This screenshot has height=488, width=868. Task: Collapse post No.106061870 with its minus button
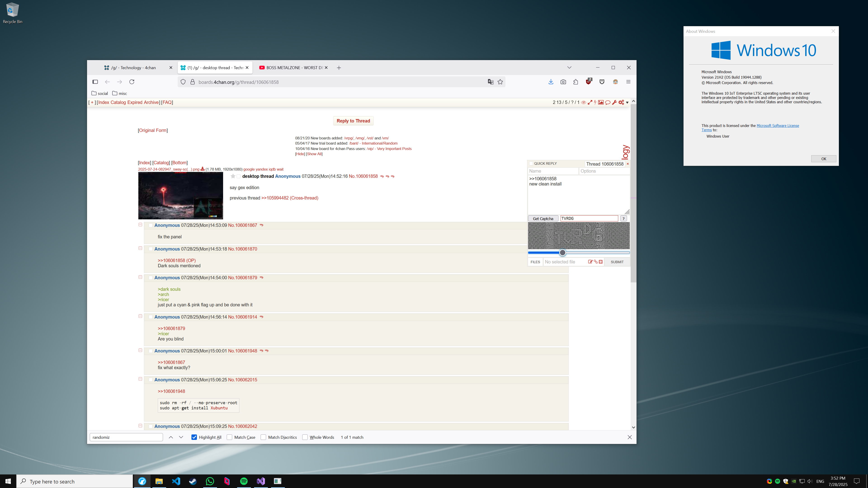coord(140,248)
